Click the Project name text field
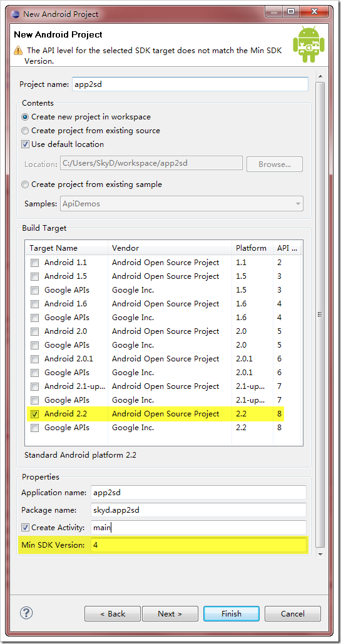The height and width of the screenshot is (644, 341). (x=190, y=84)
